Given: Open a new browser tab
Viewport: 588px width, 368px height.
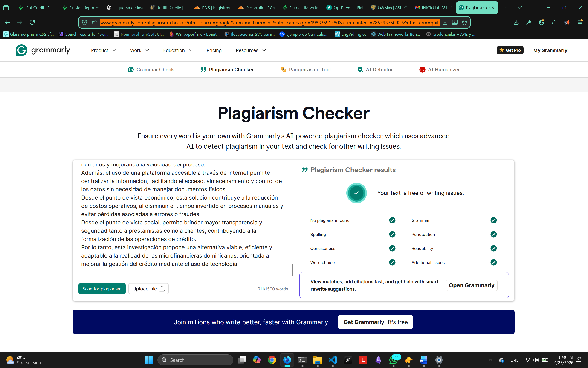Looking at the screenshot, I should [506, 8].
